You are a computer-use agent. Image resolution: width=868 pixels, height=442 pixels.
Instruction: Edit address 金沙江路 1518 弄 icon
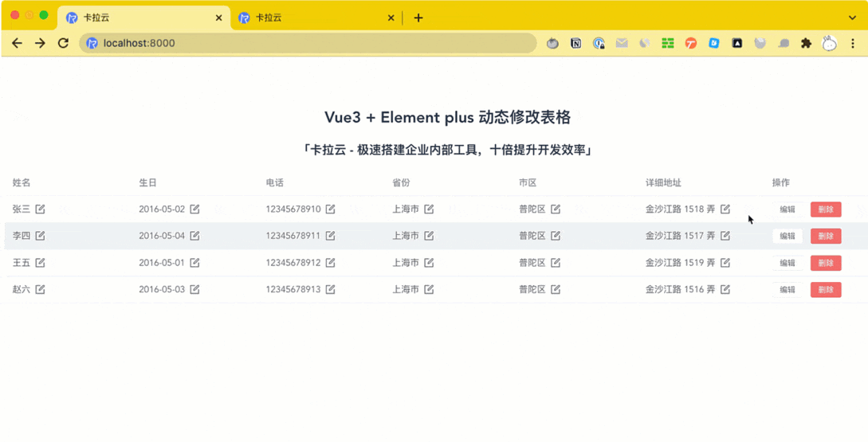coord(725,209)
